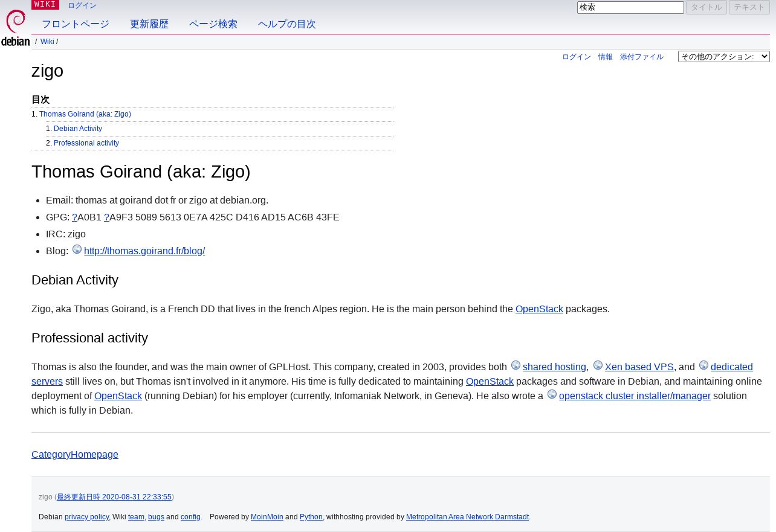Open the 添付ファイル link
The image size is (776, 532).
tap(642, 57)
